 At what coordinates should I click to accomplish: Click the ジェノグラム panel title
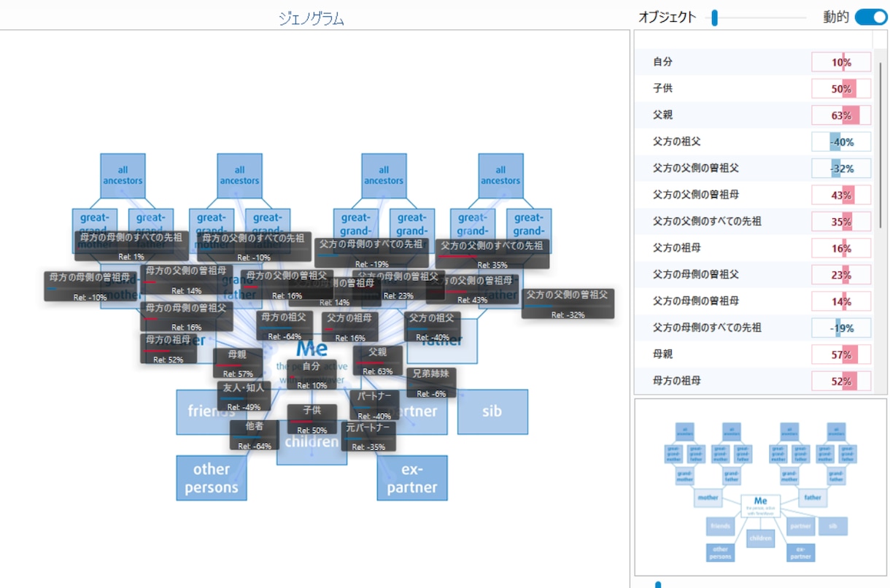pyautogui.click(x=311, y=18)
